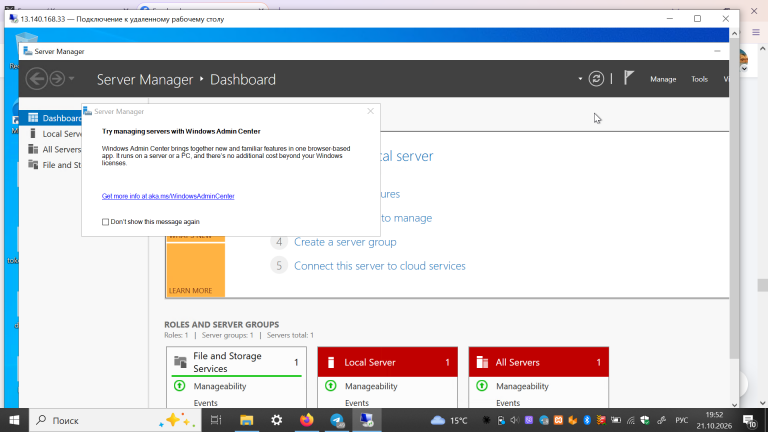Switch input language РУС indicator
The image size is (768, 432).
pyautogui.click(x=681, y=420)
